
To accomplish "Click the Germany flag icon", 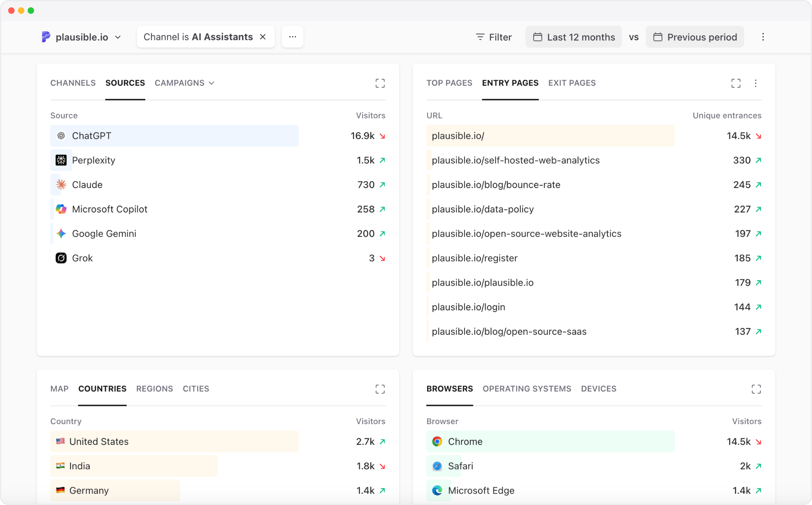I will [60, 490].
